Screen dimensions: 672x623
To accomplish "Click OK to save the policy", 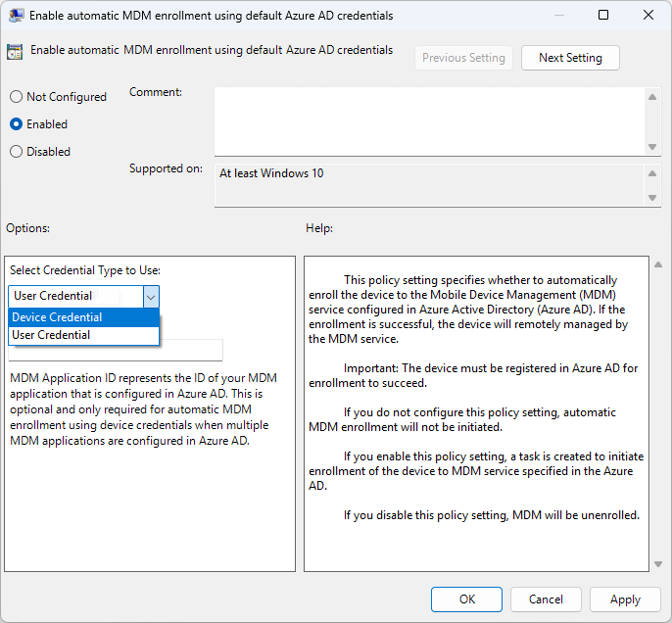I will [x=467, y=599].
